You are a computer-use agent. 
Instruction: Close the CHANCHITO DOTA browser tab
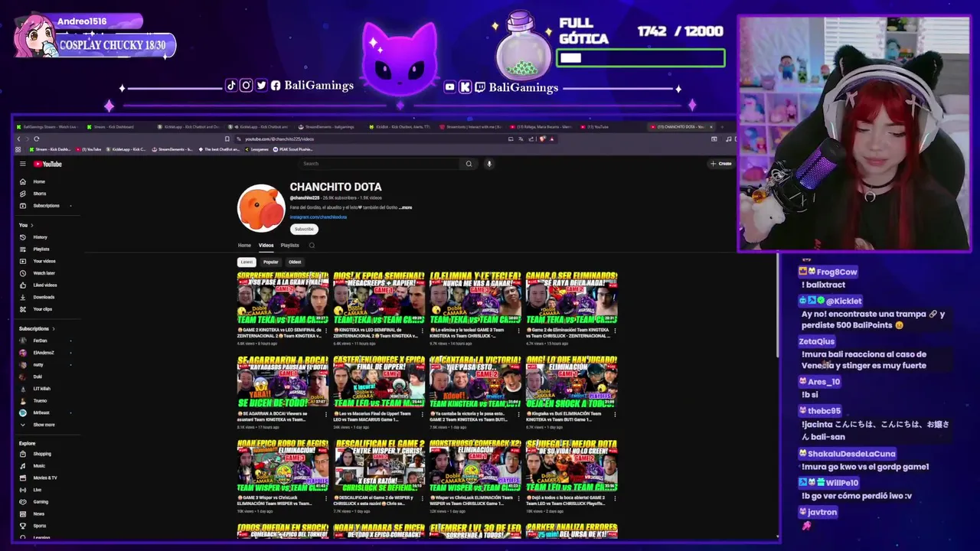[711, 127]
